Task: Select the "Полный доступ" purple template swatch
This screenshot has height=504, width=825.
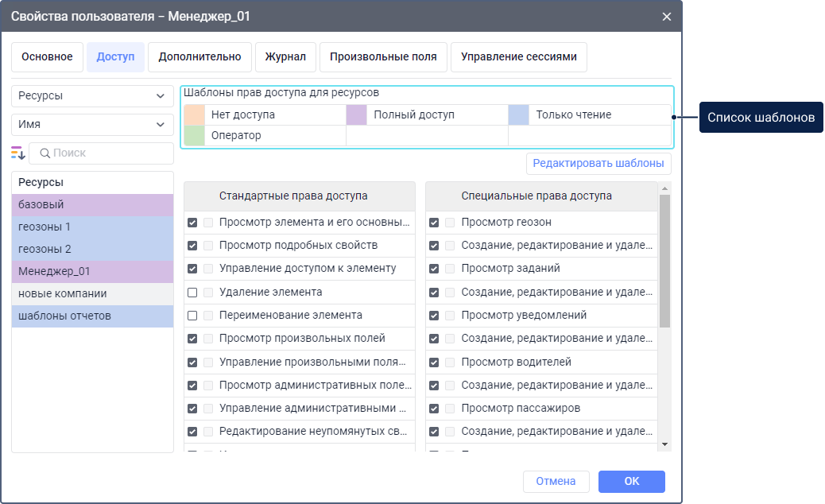Action: pyautogui.click(x=356, y=115)
